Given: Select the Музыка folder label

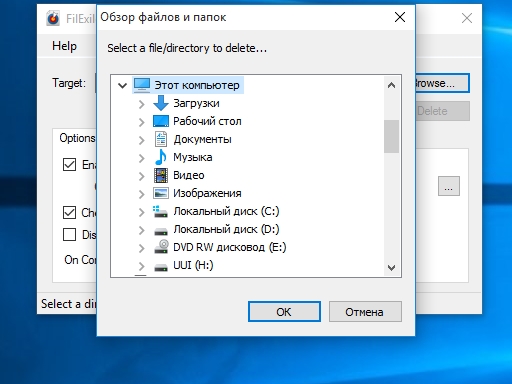Looking at the screenshot, I should click(193, 157).
